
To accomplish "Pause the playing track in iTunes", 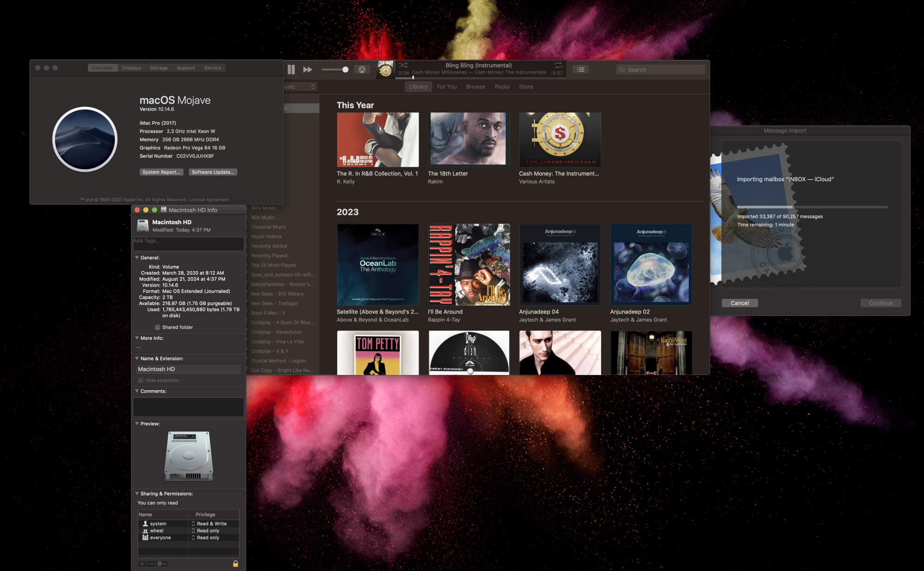I will 291,70.
